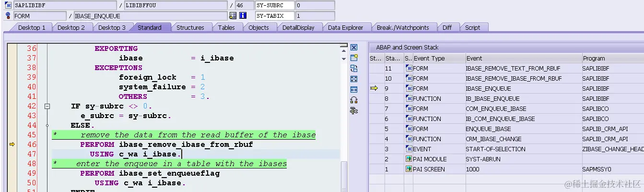This screenshot has height=192, width=644.
Task: Select IBASE_REMOVE_IBASE_FROM_RBUF in stack
Action: (x=514, y=78)
